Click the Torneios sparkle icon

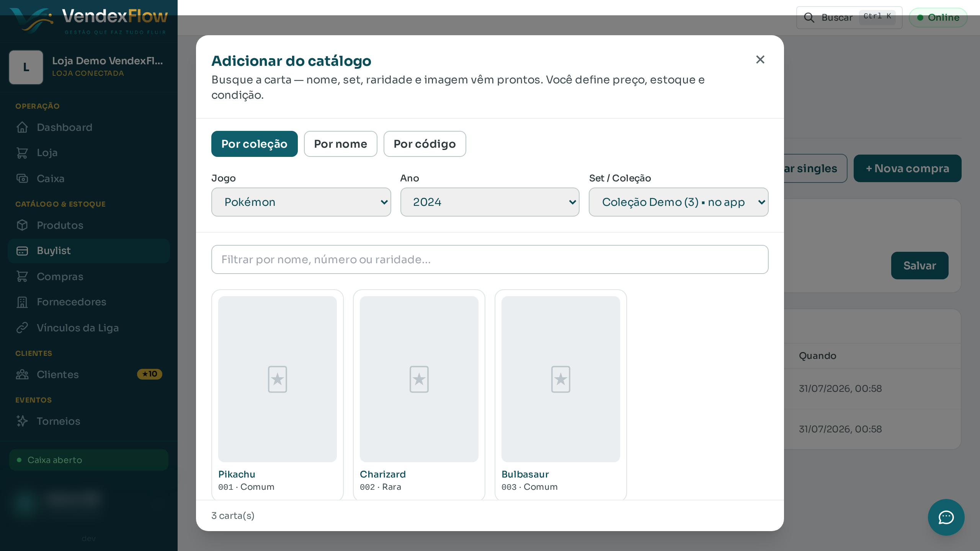(x=22, y=421)
